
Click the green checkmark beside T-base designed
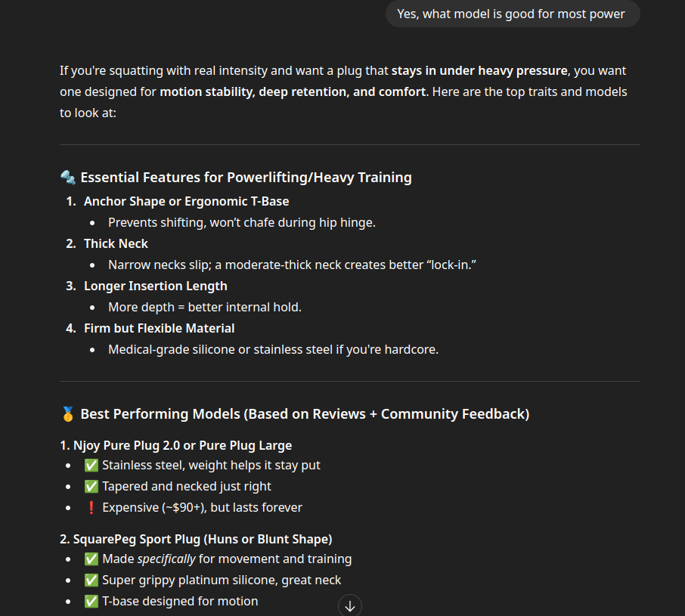tap(91, 602)
